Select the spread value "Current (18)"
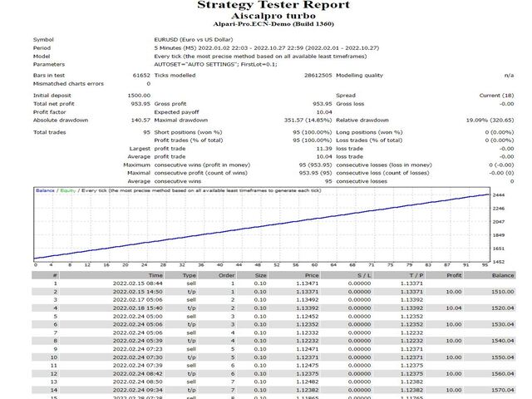The height and width of the screenshot is (399, 532). pyautogui.click(x=496, y=96)
